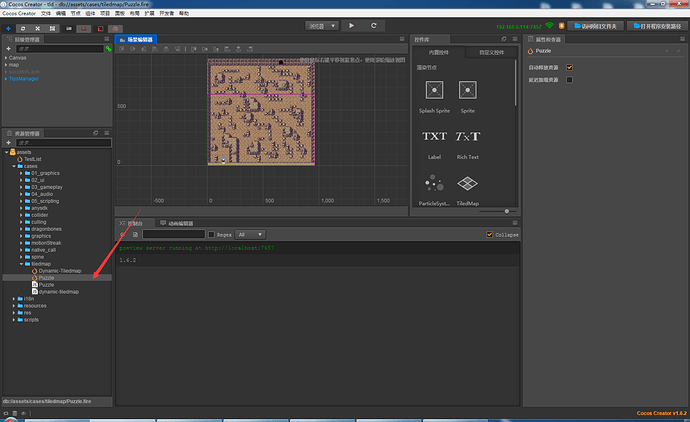
Task: Pick the TiledMap node icon
Action: click(x=467, y=184)
